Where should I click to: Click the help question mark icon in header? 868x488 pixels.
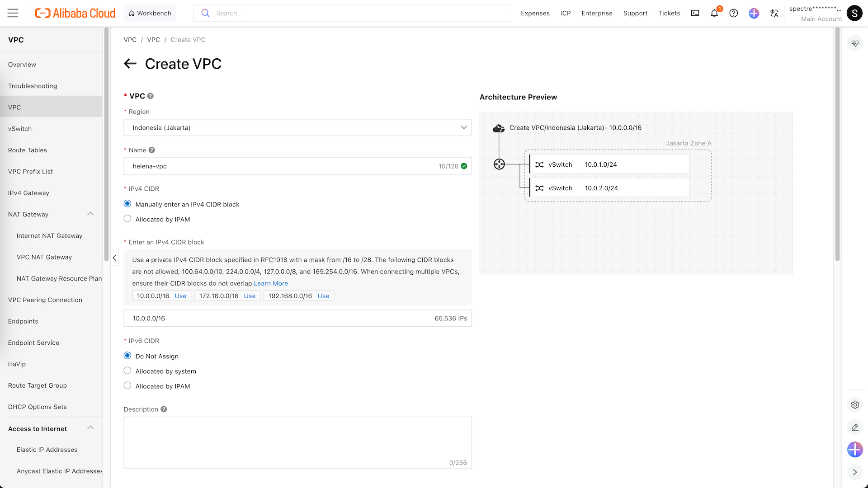(734, 13)
